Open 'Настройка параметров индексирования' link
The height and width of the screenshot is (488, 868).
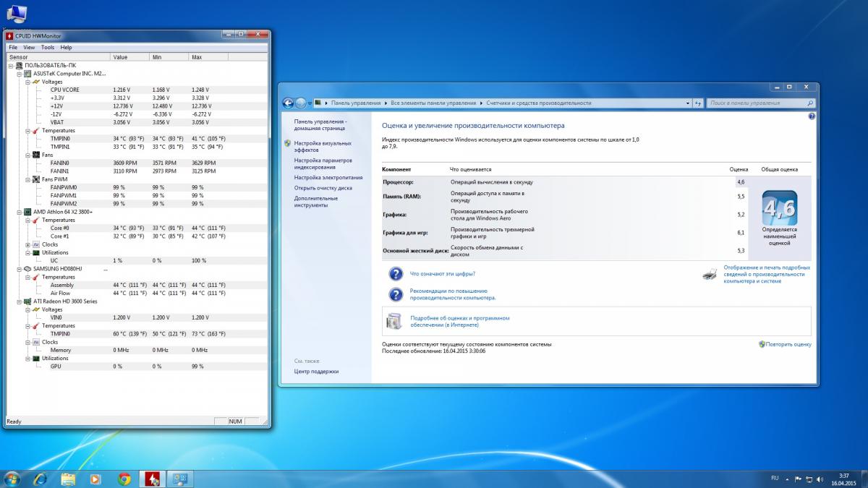click(323, 163)
